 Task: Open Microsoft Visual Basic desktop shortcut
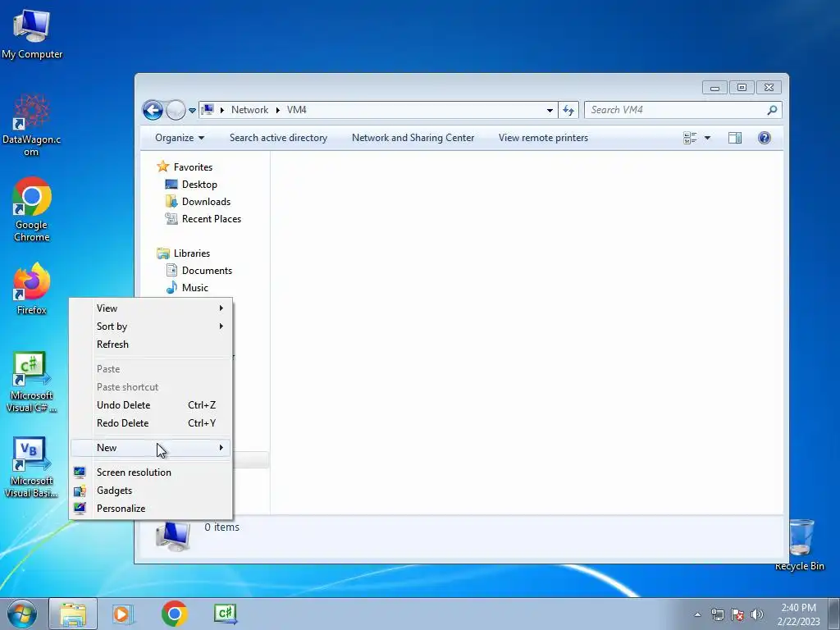(x=32, y=467)
